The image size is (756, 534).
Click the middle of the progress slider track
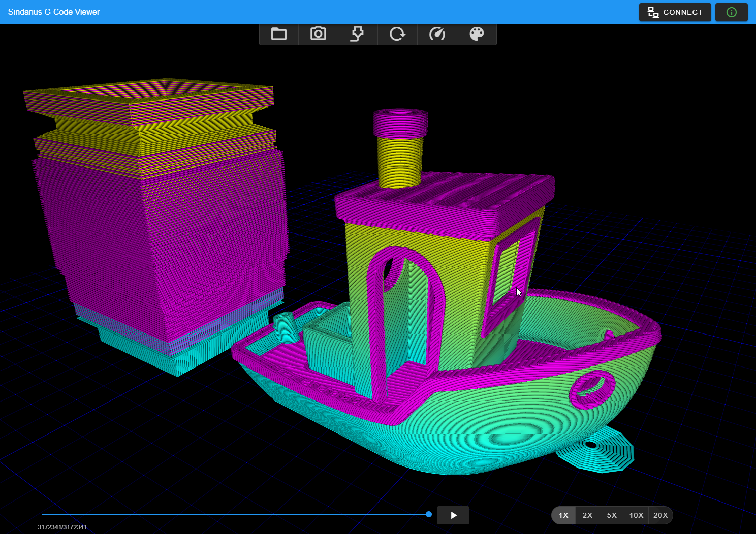click(x=235, y=514)
